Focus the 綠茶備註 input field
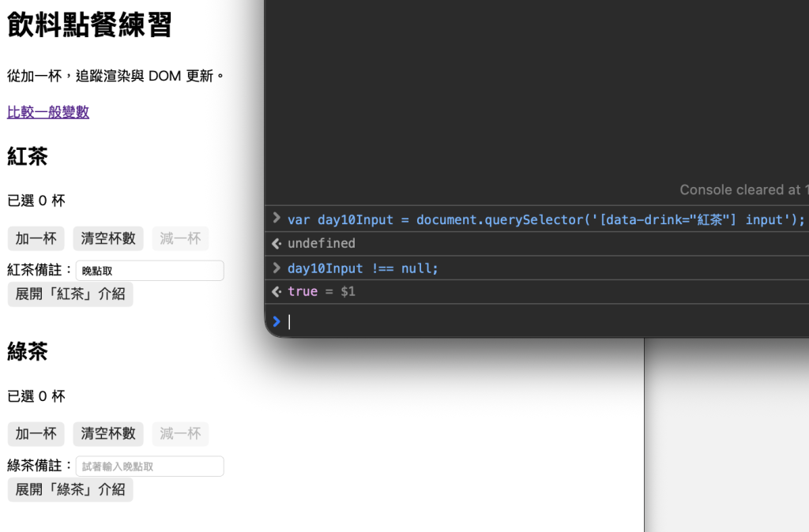Viewport: 809px width, 532px height. coord(149,466)
